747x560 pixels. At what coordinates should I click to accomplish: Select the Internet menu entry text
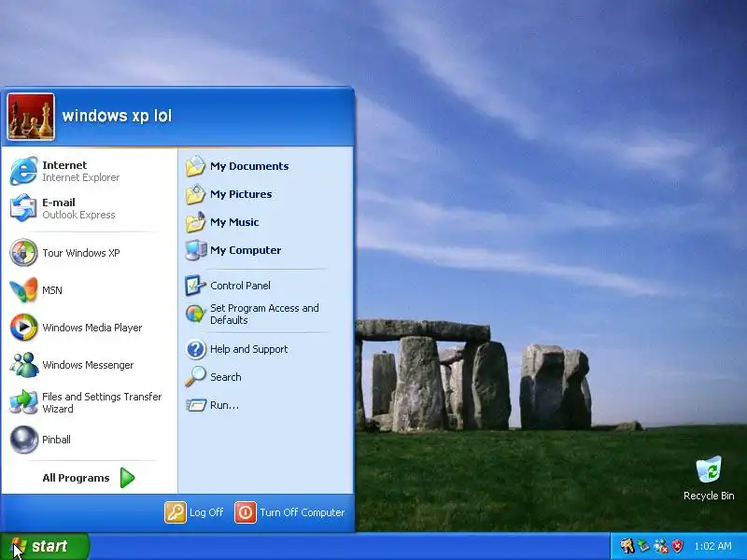(x=64, y=165)
